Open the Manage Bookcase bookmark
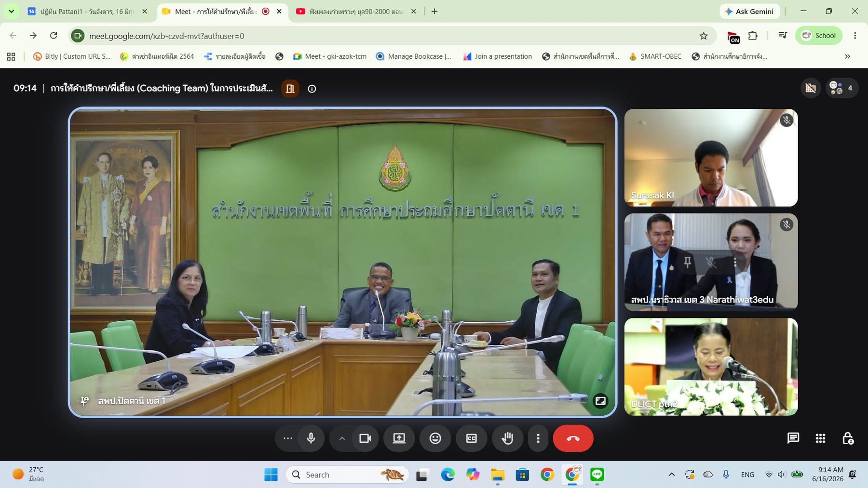Screen dimensions: 868x488 pyautogui.click(x=414, y=56)
